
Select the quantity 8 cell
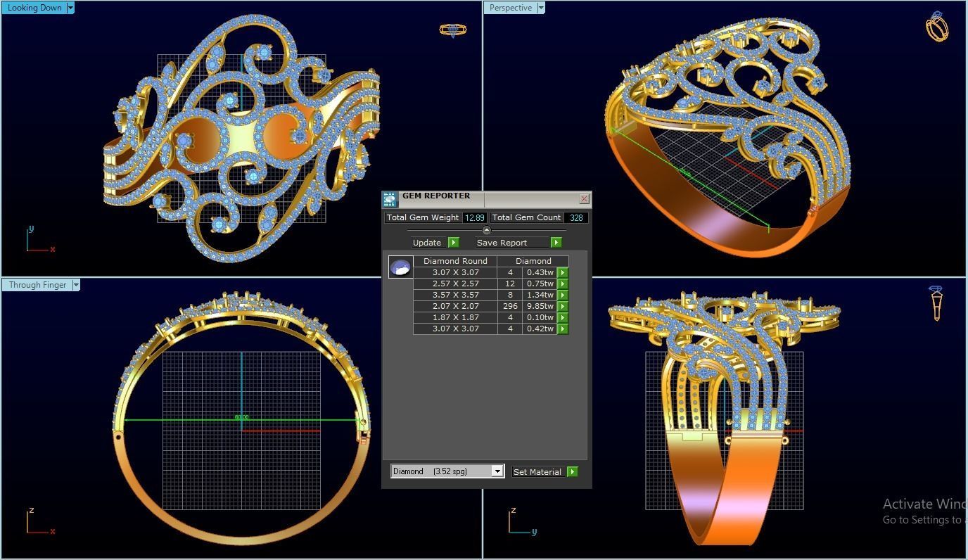510,295
